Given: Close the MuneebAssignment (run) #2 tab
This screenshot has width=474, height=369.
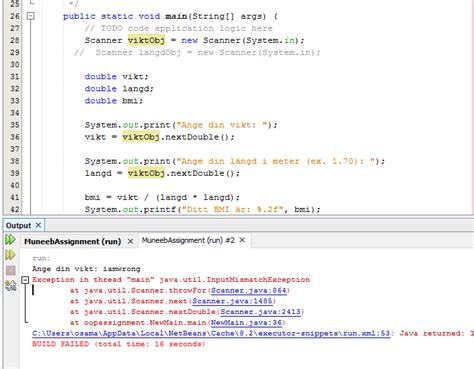Looking at the screenshot, I should click(x=242, y=240).
